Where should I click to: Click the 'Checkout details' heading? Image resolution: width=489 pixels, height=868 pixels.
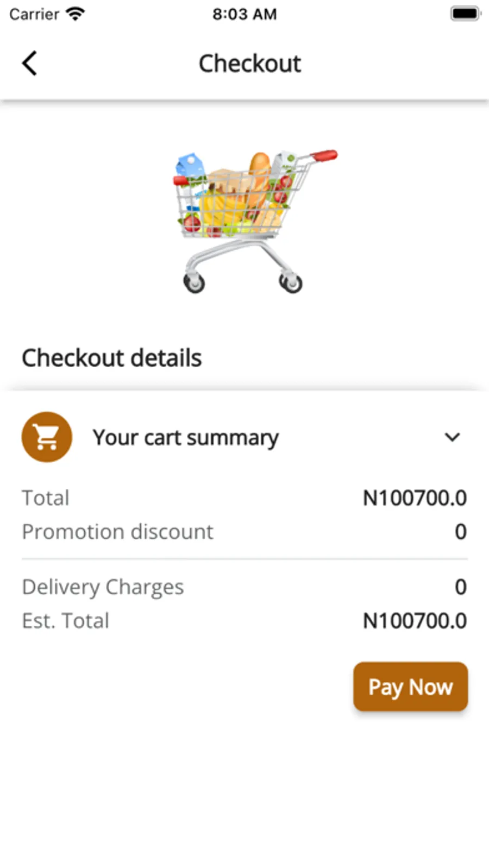[x=111, y=358]
